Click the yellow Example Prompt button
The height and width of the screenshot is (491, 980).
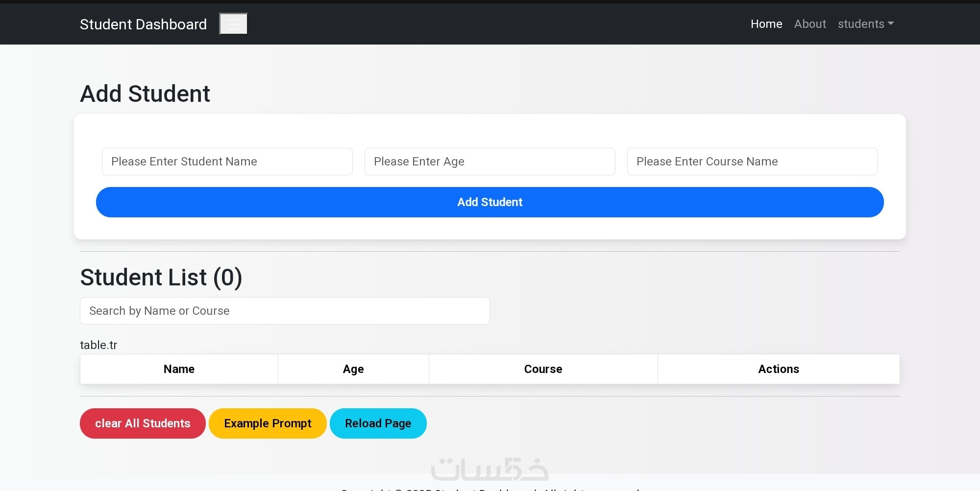pos(268,423)
